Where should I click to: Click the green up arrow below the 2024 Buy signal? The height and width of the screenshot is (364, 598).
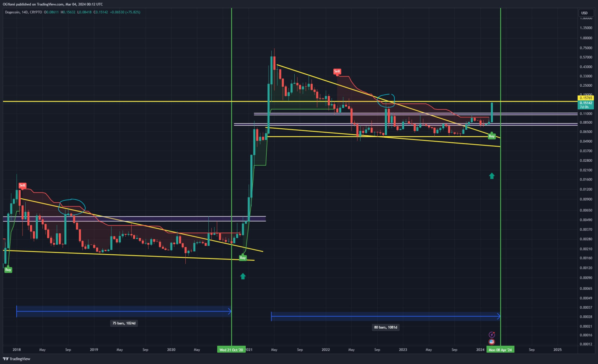492,176
